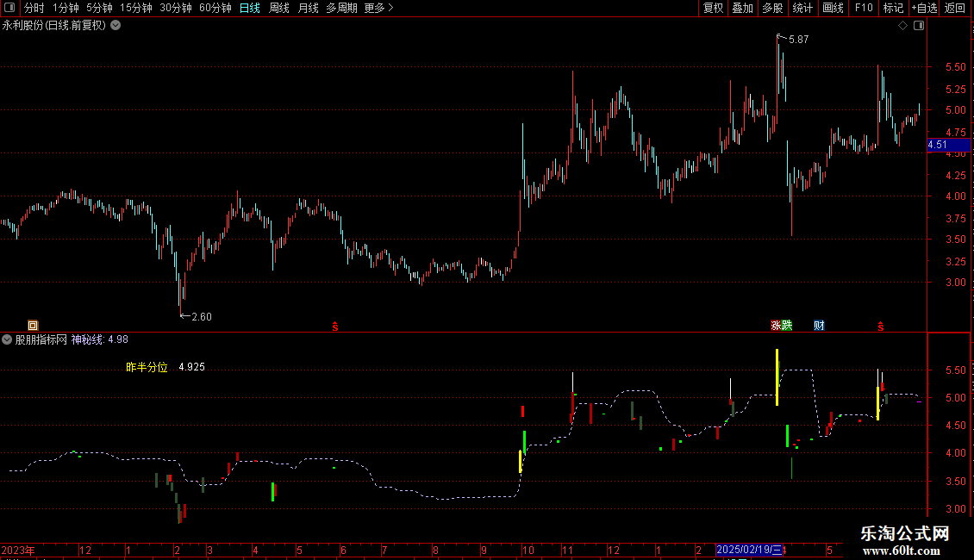Image resolution: width=974 pixels, height=560 pixels.
Task: Click the 昨半分位 label
Action: point(147,368)
